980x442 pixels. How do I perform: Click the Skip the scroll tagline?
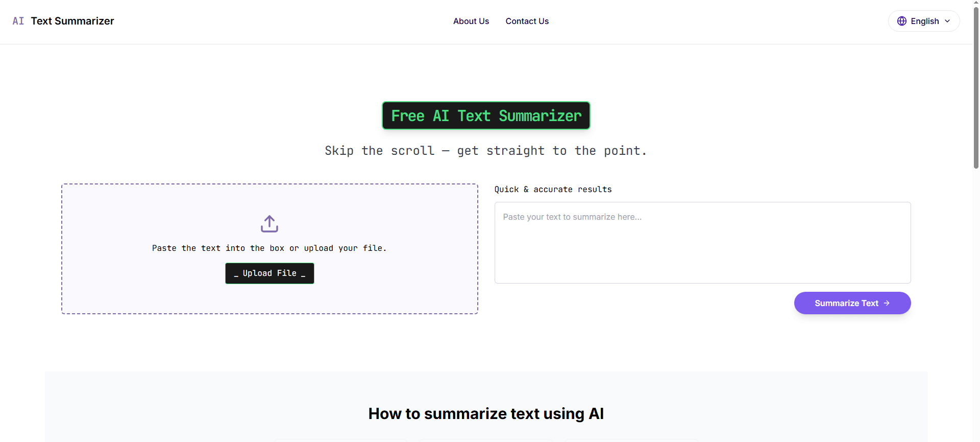(x=486, y=151)
